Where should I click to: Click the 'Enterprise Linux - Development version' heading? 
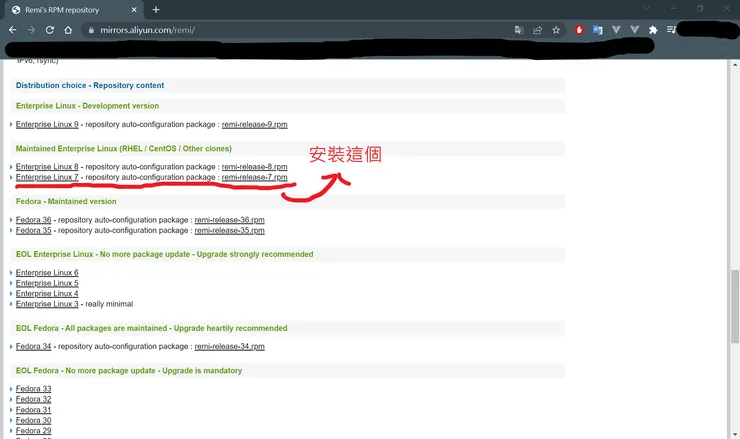(x=87, y=106)
